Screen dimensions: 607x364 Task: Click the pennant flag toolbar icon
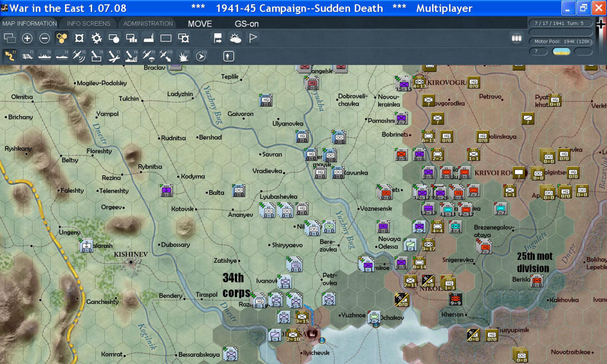253,38
